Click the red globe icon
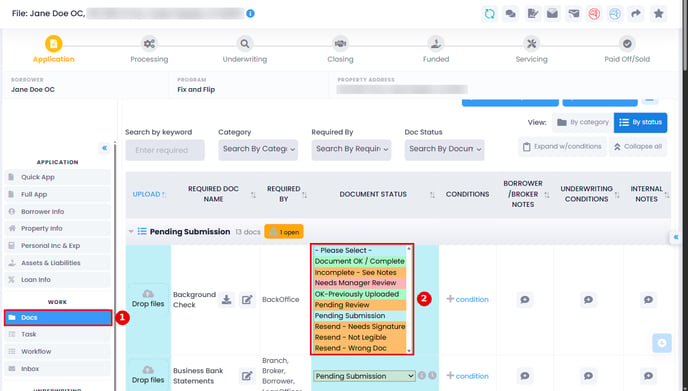The image size is (688, 391). (594, 14)
